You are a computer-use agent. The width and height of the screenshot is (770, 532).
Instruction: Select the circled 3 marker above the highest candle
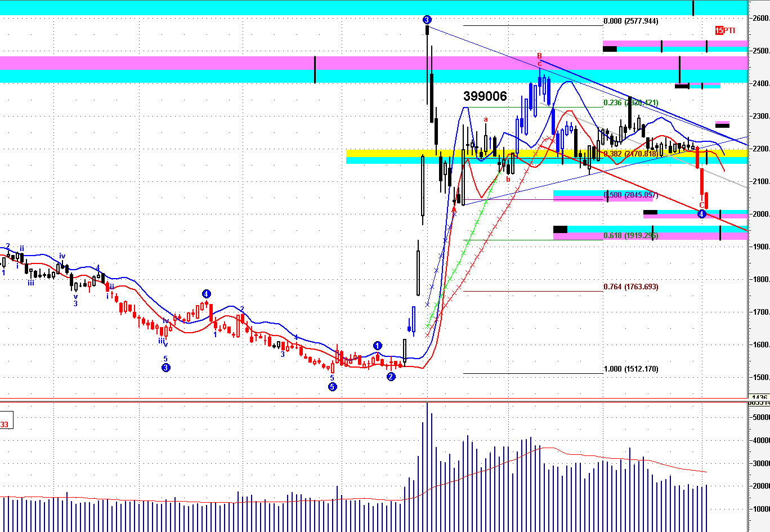point(427,20)
